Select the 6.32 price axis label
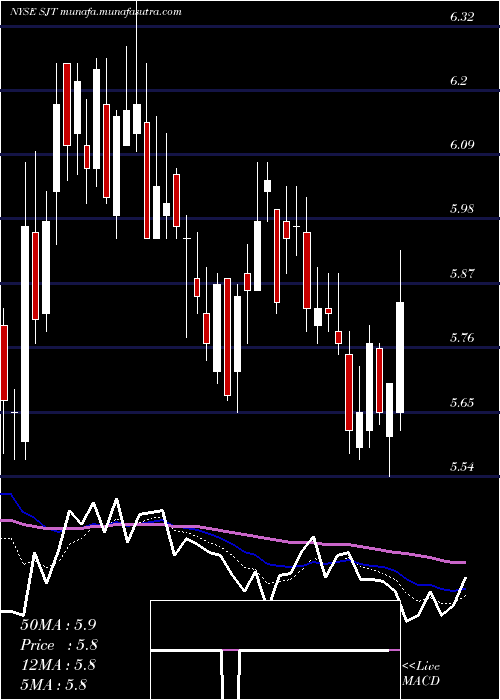The image size is (500, 700). coord(462,17)
